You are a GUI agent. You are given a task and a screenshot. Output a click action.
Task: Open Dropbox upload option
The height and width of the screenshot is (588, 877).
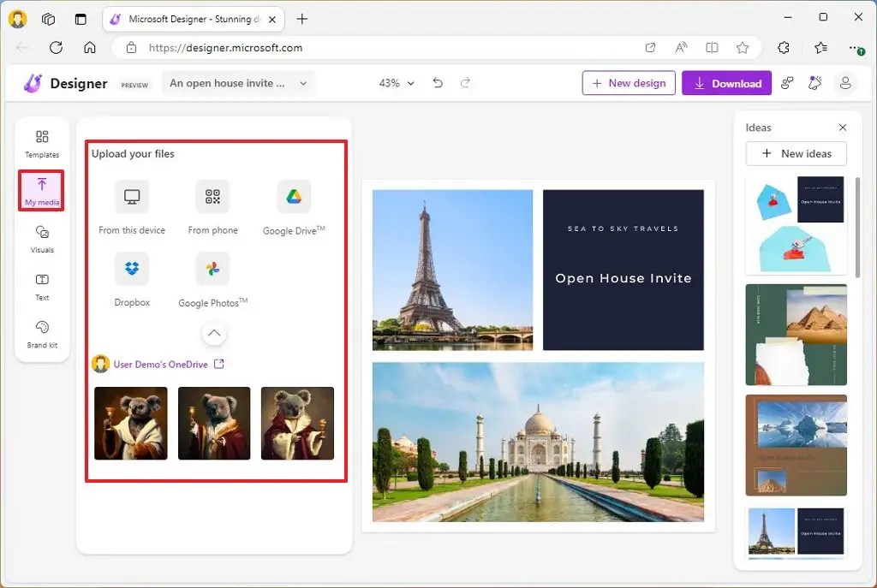[x=131, y=278]
